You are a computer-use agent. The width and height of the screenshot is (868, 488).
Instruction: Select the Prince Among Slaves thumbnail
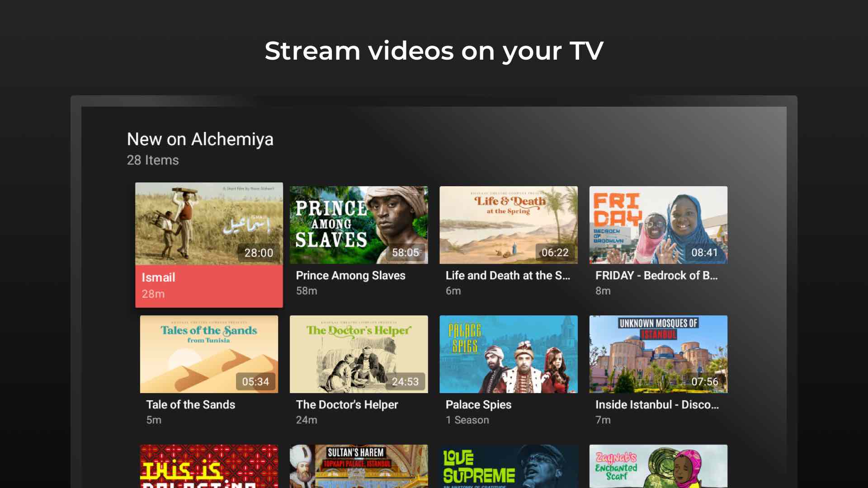359,225
